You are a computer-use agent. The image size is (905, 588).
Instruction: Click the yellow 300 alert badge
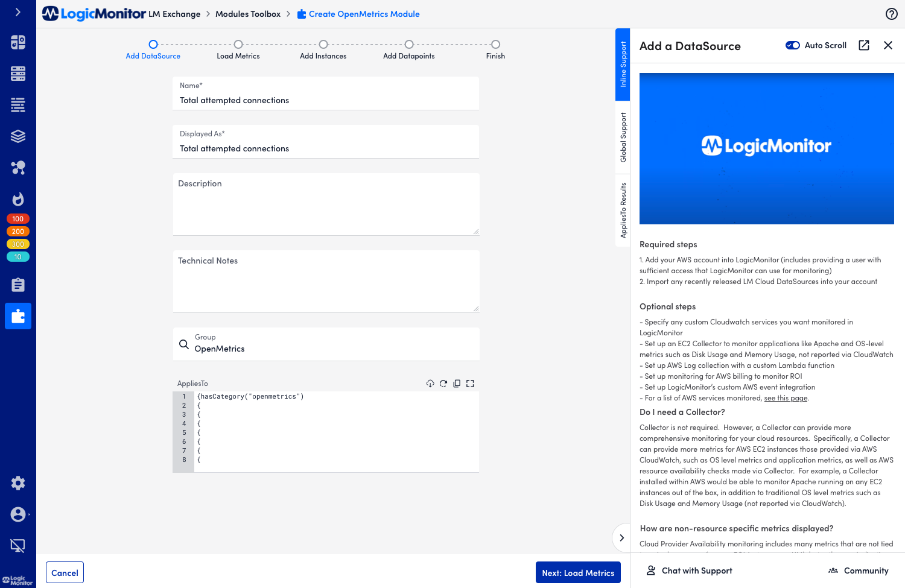(x=18, y=244)
